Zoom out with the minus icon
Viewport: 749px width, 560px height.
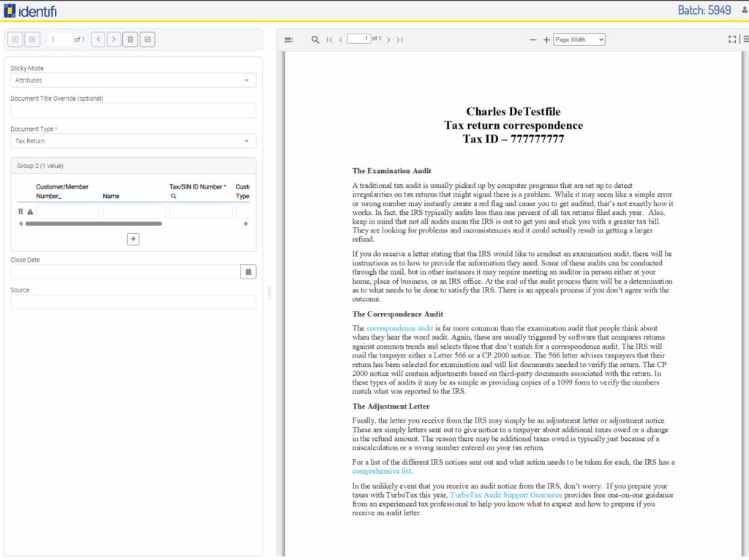(533, 39)
